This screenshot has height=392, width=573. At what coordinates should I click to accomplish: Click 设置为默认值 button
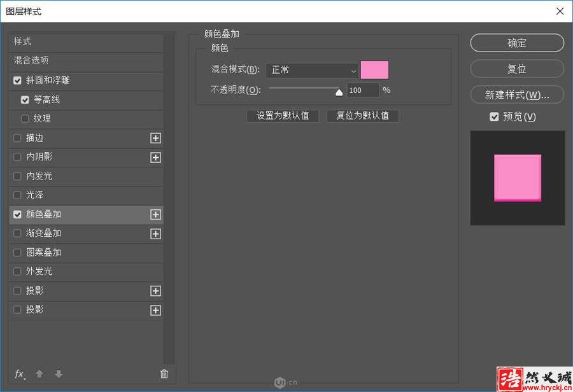pos(283,116)
